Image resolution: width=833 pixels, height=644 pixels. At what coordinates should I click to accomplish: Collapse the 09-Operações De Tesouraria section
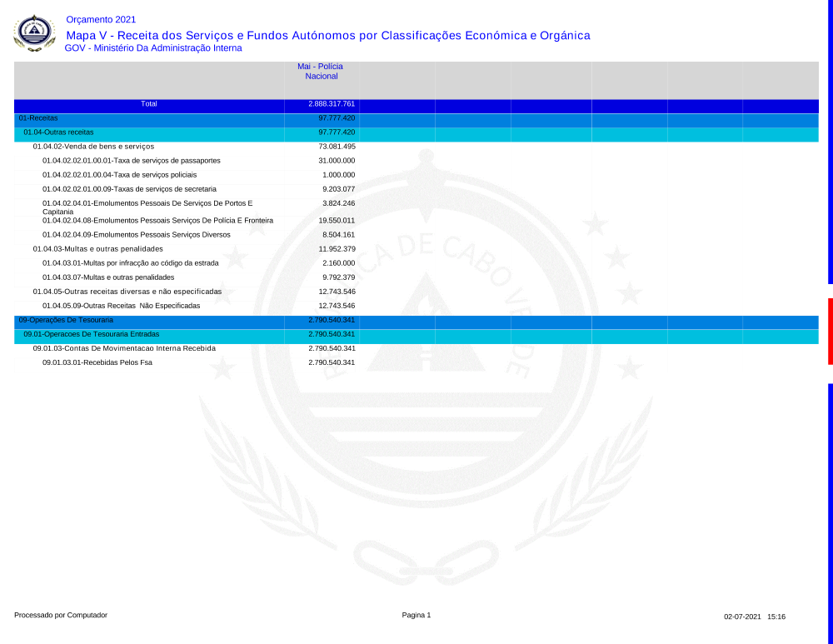tap(66, 320)
